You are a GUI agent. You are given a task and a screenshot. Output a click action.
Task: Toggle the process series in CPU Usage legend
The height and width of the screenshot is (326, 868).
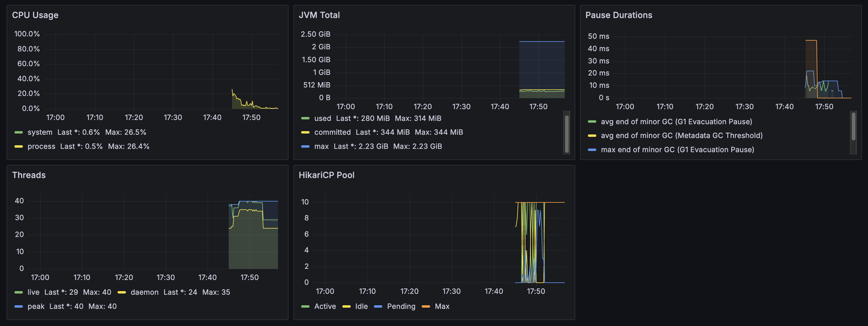pyautogui.click(x=41, y=146)
